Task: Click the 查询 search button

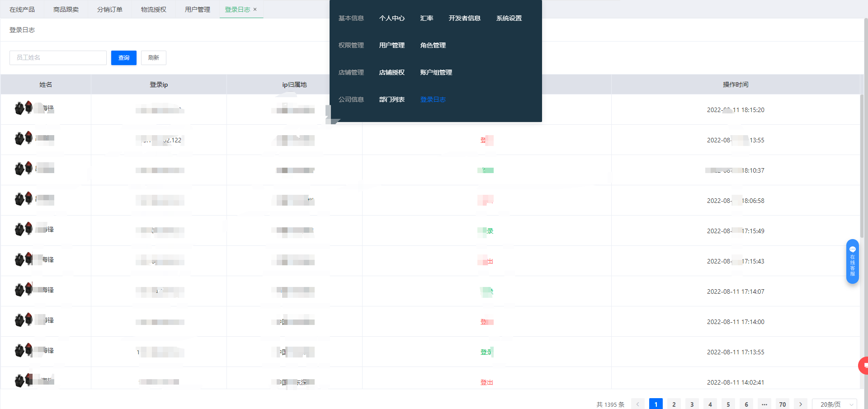Action: (x=124, y=58)
